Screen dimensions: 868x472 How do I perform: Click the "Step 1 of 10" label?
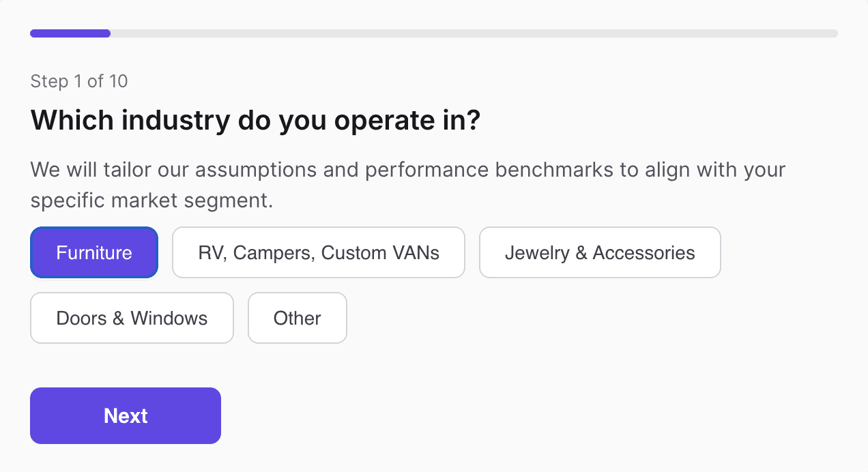(79, 82)
